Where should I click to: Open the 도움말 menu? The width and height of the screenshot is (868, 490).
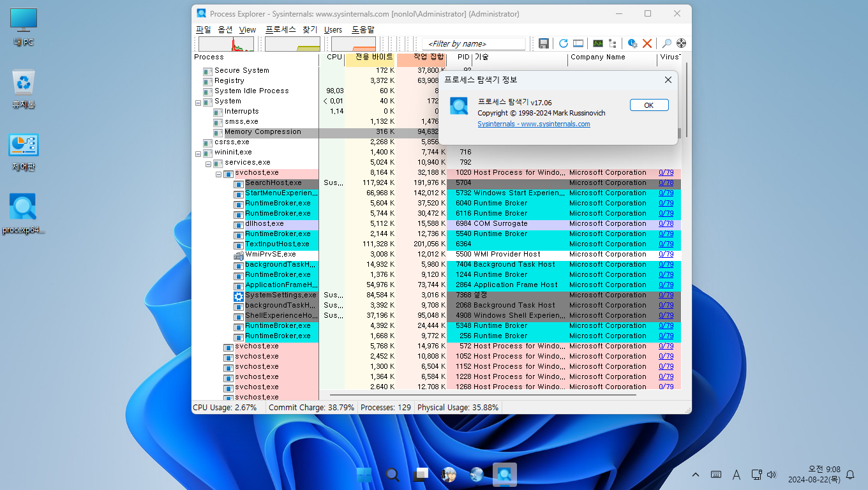click(x=363, y=30)
